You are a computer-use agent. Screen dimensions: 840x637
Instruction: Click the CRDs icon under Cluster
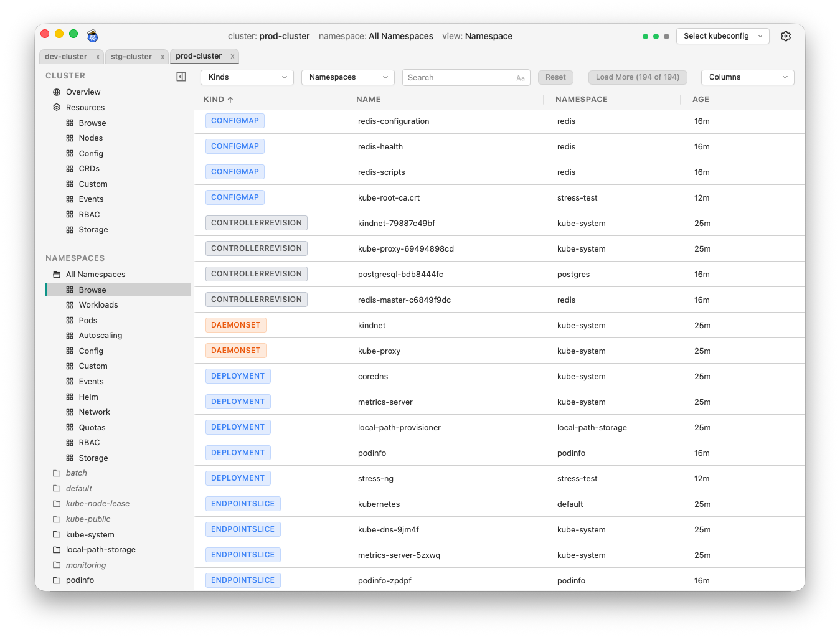[69, 168]
